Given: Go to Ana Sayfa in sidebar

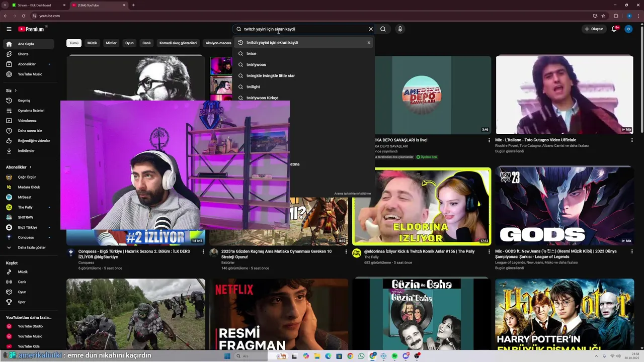Looking at the screenshot, I should tap(29, 44).
